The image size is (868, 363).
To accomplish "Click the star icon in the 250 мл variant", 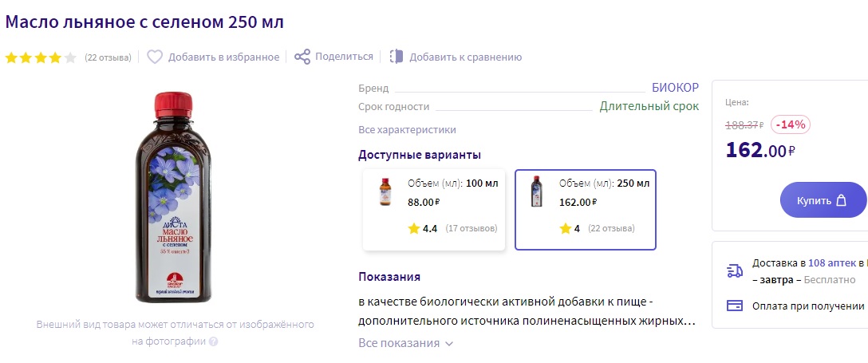I will click(x=565, y=228).
